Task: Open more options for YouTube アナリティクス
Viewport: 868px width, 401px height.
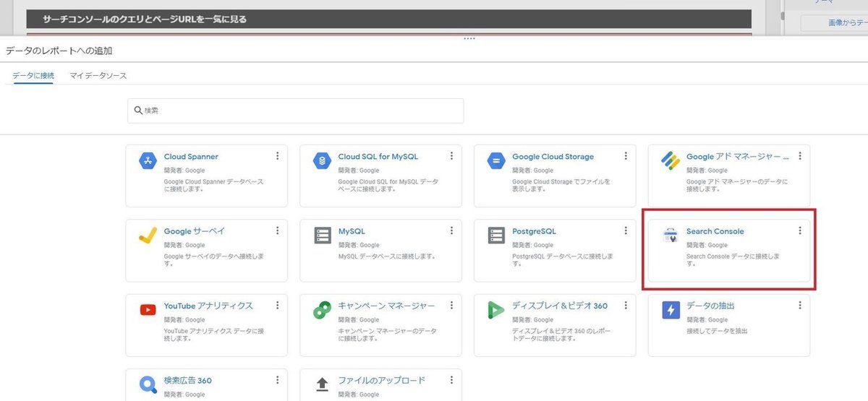Action: (x=277, y=305)
